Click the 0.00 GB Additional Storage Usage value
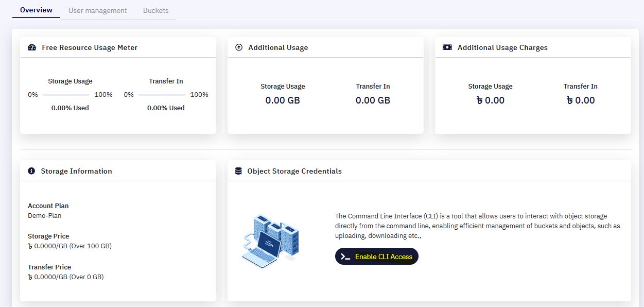The width and height of the screenshot is (644, 307). (283, 100)
